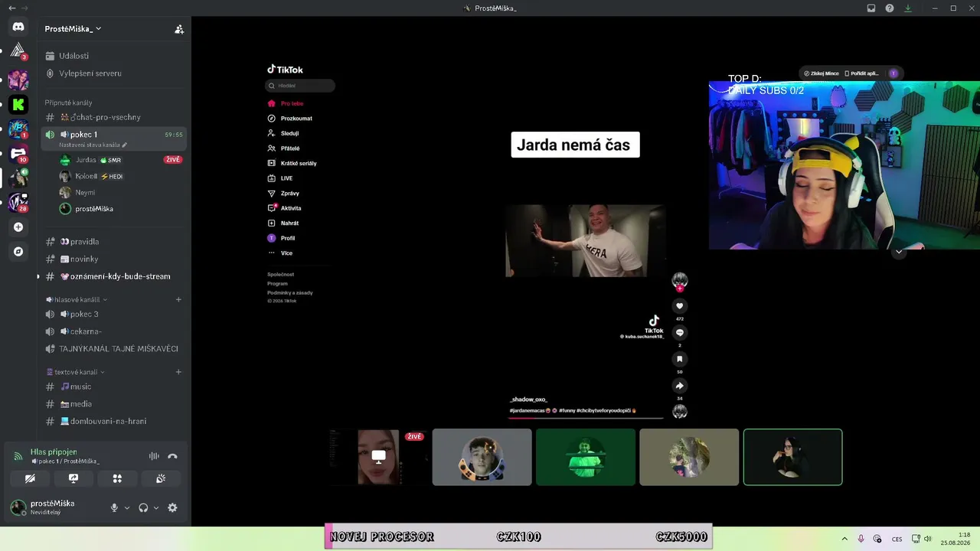Open Discord help icon
The image size is (980, 551).
click(890, 8)
